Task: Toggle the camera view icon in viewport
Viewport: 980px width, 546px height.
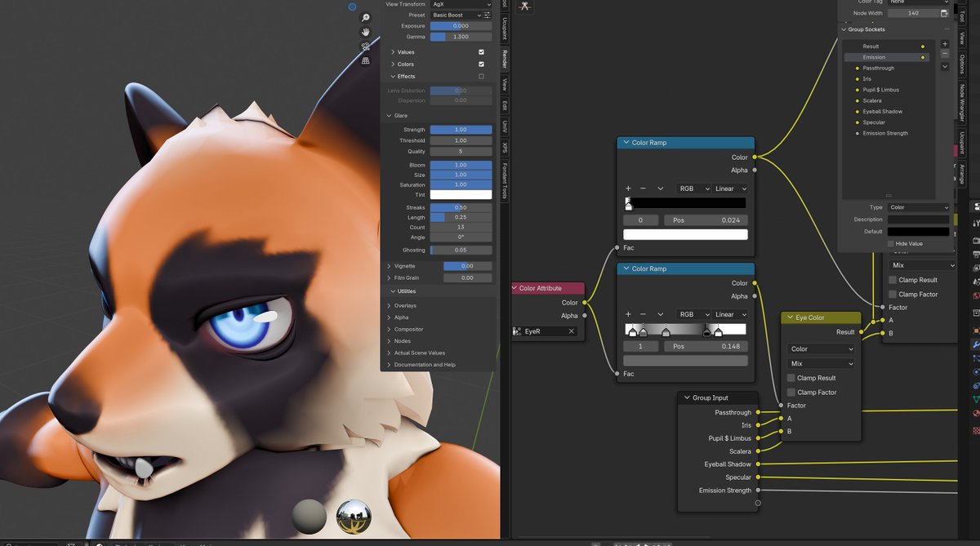Action: pyautogui.click(x=366, y=47)
